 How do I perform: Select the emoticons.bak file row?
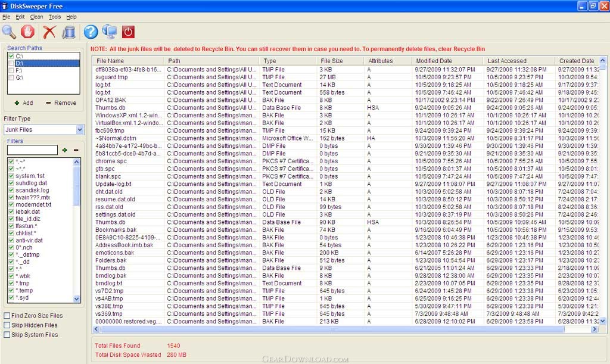pyautogui.click(x=346, y=253)
